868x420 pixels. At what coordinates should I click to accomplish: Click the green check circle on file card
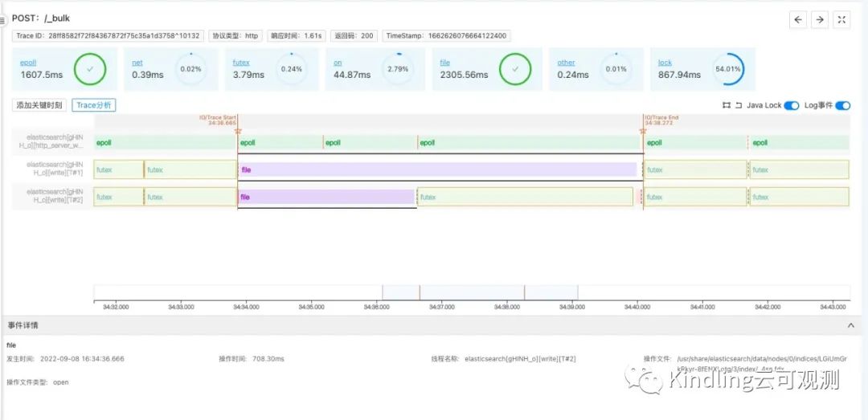click(515, 69)
